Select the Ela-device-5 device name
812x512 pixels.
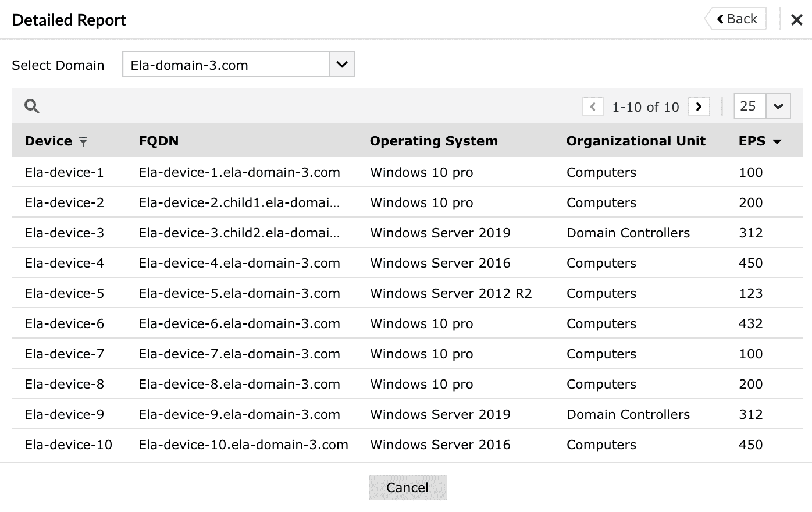pos(64,293)
